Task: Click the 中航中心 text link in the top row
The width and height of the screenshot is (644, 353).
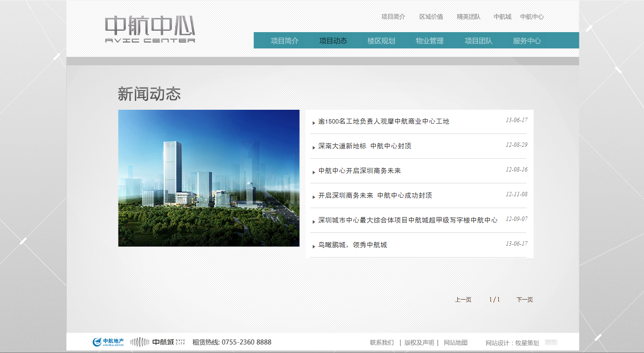Action: [532, 16]
